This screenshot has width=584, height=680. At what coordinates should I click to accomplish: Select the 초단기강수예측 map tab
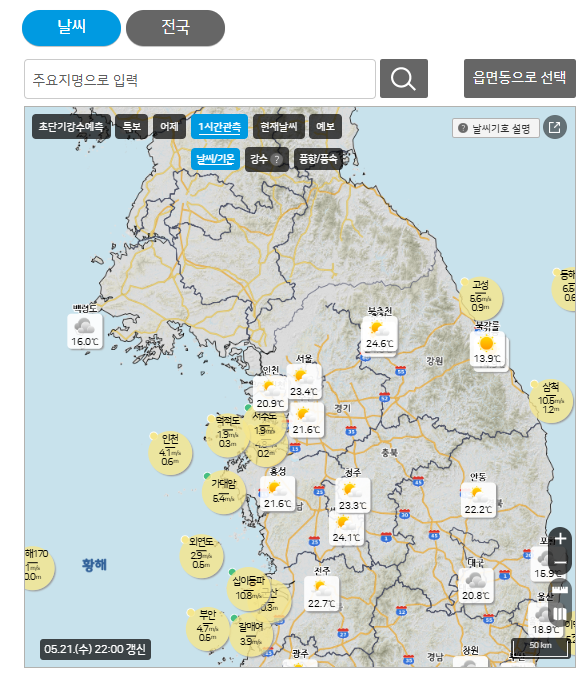(x=71, y=127)
